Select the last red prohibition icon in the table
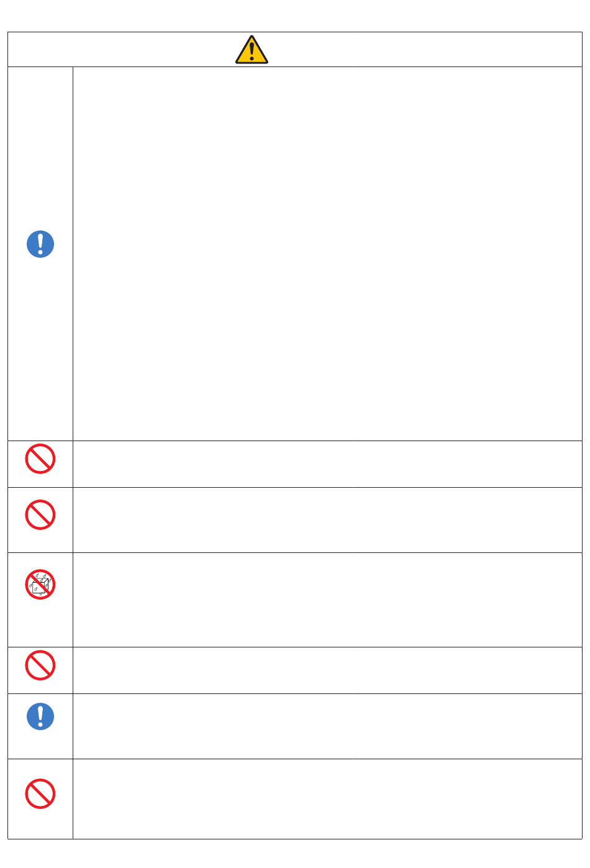The image size is (590, 868). [x=40, y=793]
